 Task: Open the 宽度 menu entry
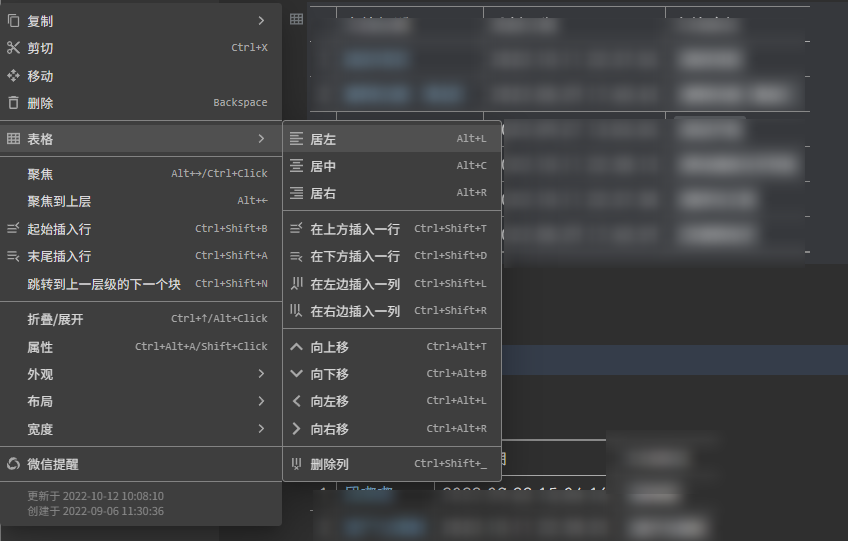tap(141, 429)
